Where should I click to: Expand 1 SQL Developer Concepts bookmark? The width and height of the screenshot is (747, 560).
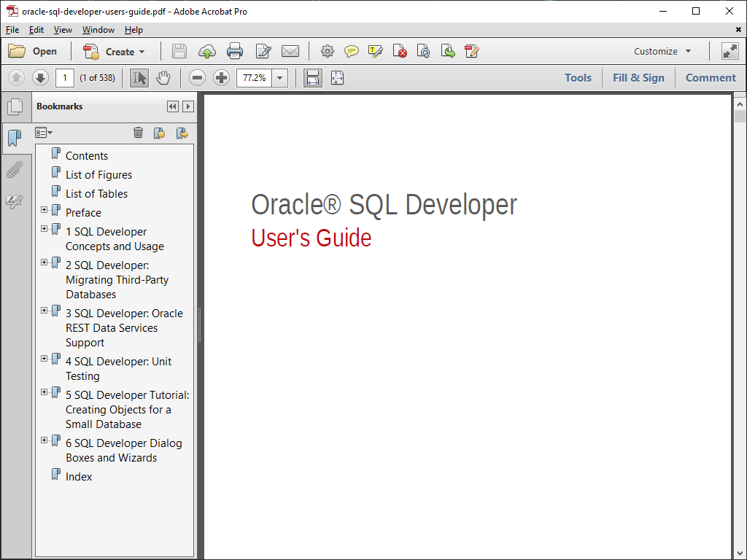[x=44, y=228]
